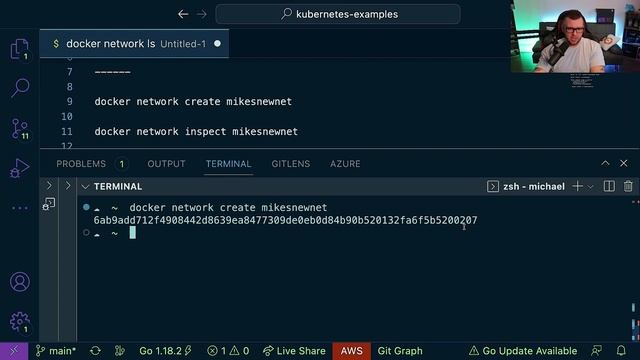640x360 pixels.
Task: Switch to the OUTPUT panel tab
Action: [166, 164]
